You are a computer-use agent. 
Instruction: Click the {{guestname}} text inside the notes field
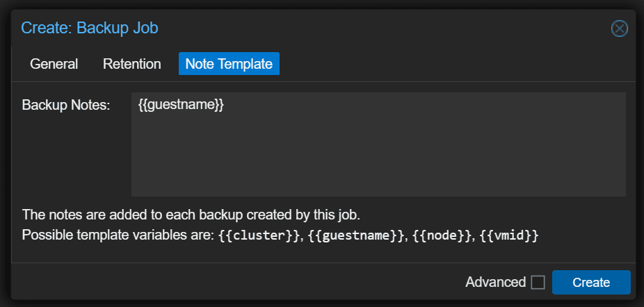(181, 106)
